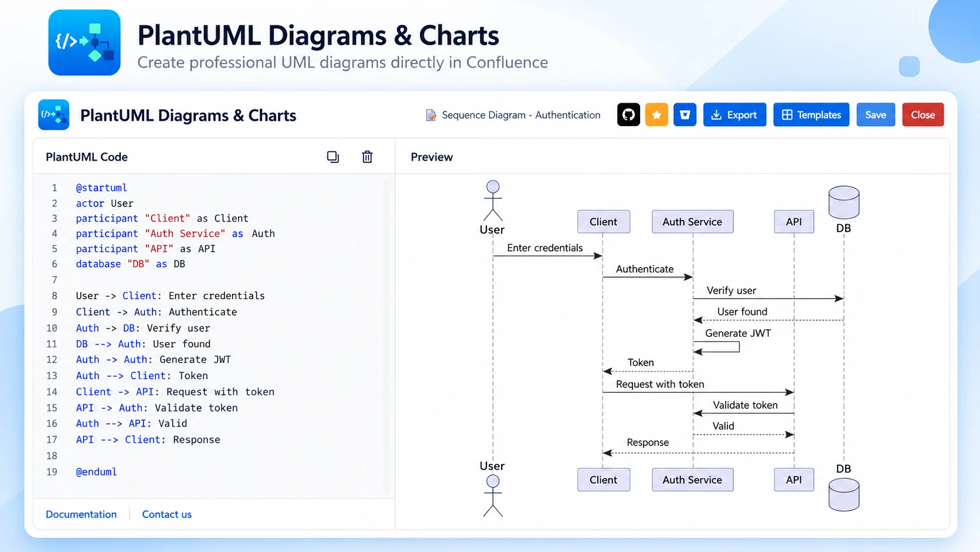Screen dimensions: 980x552
Task: Click the Preview panel heading
Action: [x=431, y=157]
